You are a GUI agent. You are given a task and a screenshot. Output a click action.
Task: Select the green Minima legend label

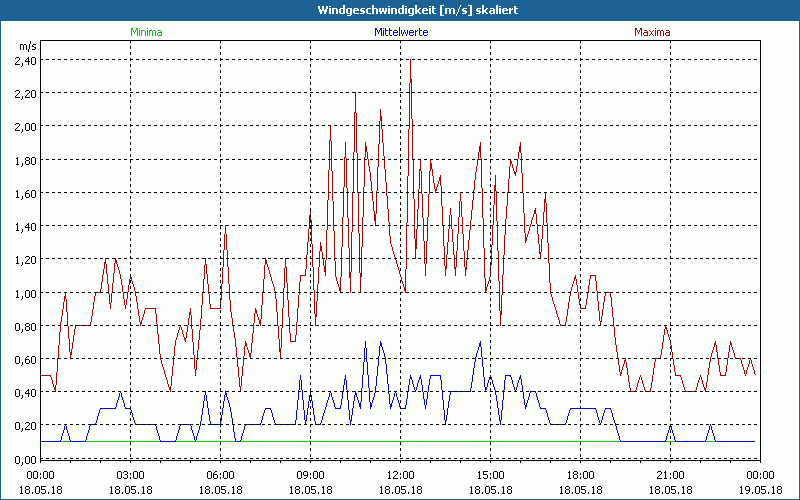146,32
